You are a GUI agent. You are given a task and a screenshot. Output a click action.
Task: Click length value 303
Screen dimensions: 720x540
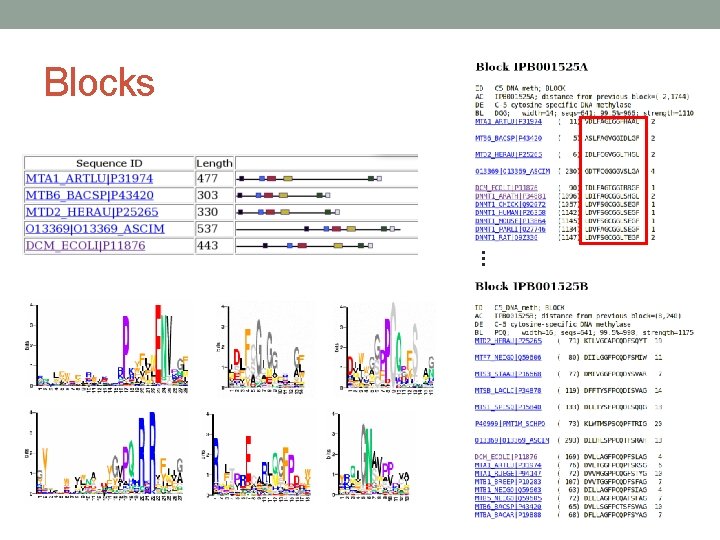point(207,195)
